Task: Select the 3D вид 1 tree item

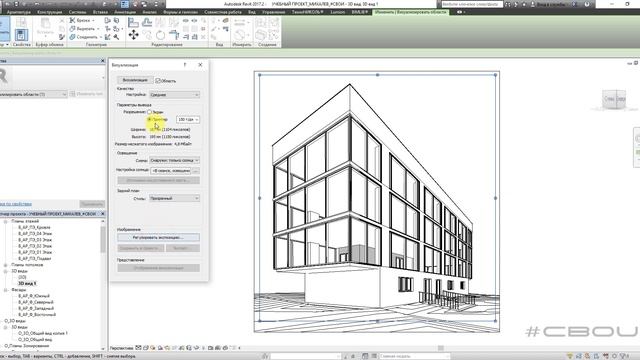Action: coord(27,284)
